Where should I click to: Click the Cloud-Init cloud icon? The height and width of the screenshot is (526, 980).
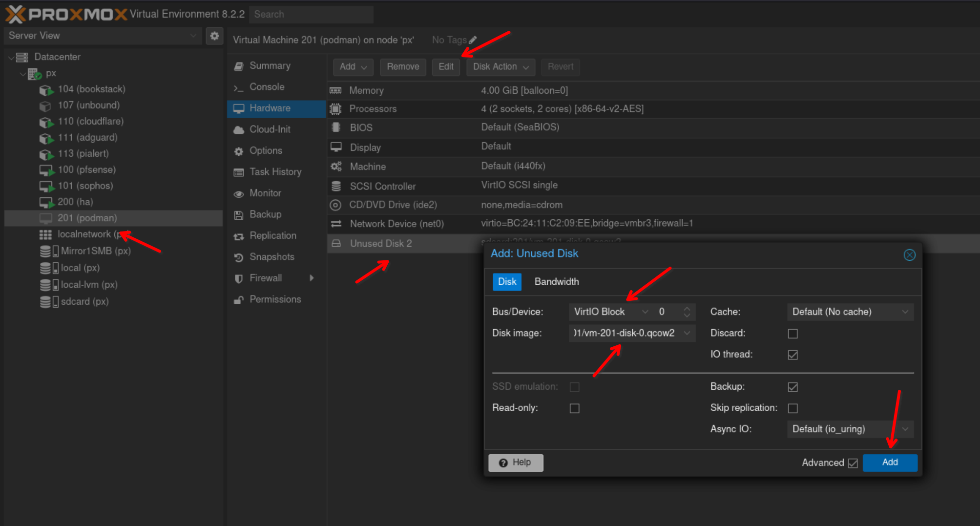(x=239, y=130)
